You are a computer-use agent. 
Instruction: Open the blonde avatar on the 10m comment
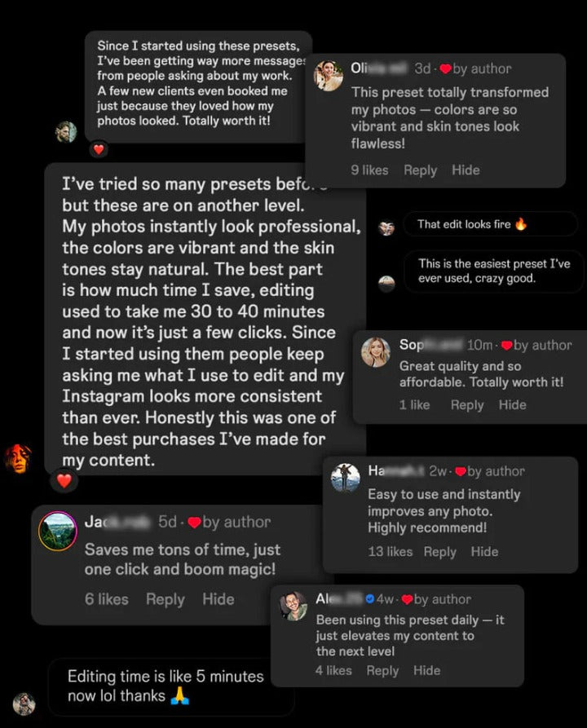pyautogui.click(x=376, y=352)
